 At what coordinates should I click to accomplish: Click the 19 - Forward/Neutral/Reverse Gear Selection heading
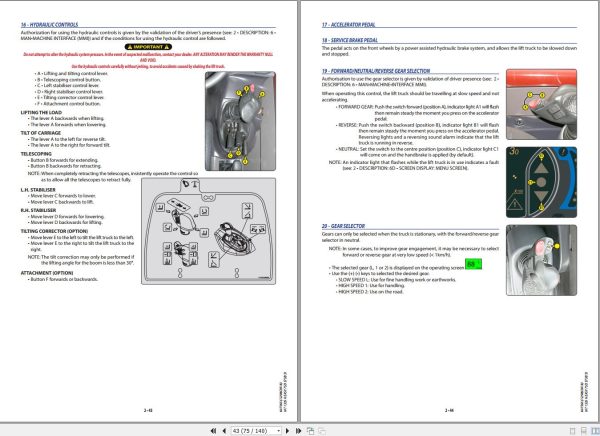tap(376, 71)
